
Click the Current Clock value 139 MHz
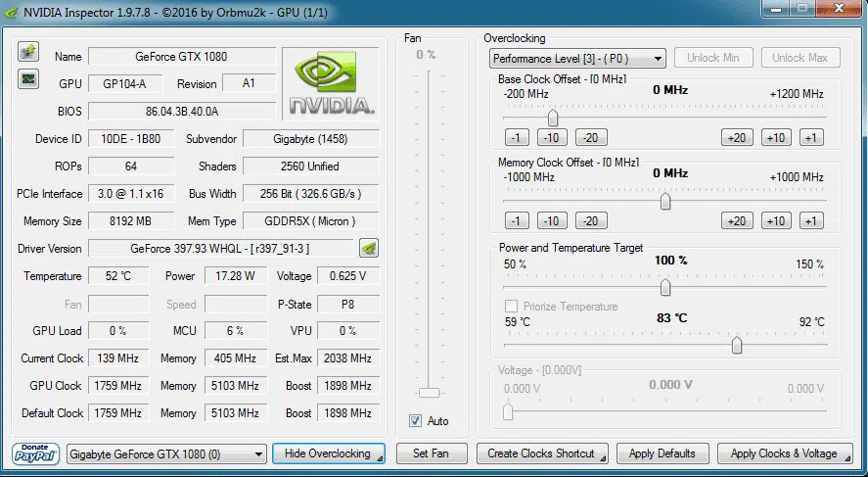[x=118, y=358]
